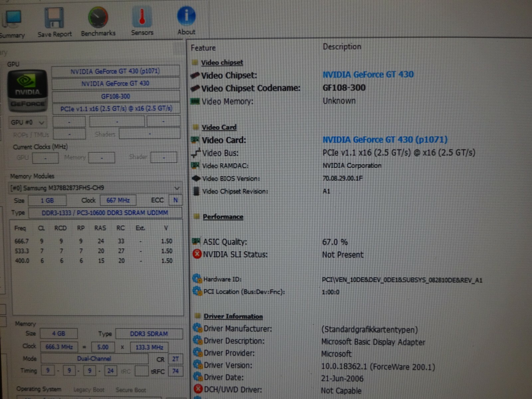Click the NVIDIA GeForce GT 430 (p1071) GPU field

(x=115, y=71)
